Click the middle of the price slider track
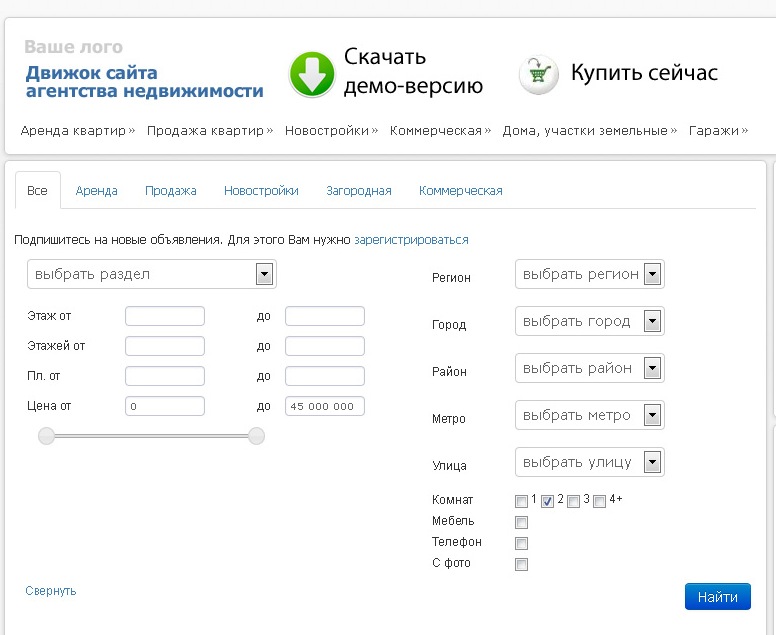 [x=151, y=436]
